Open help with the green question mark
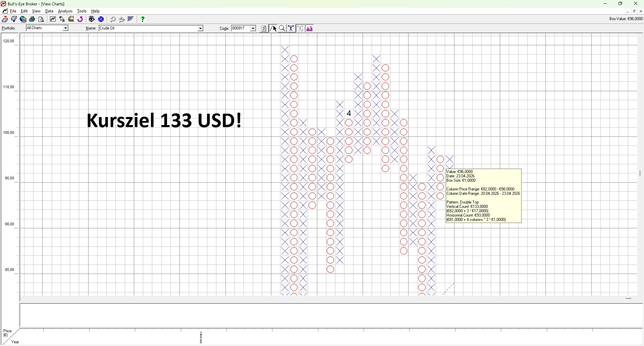 pyautogui.click(x=143, y=19)
